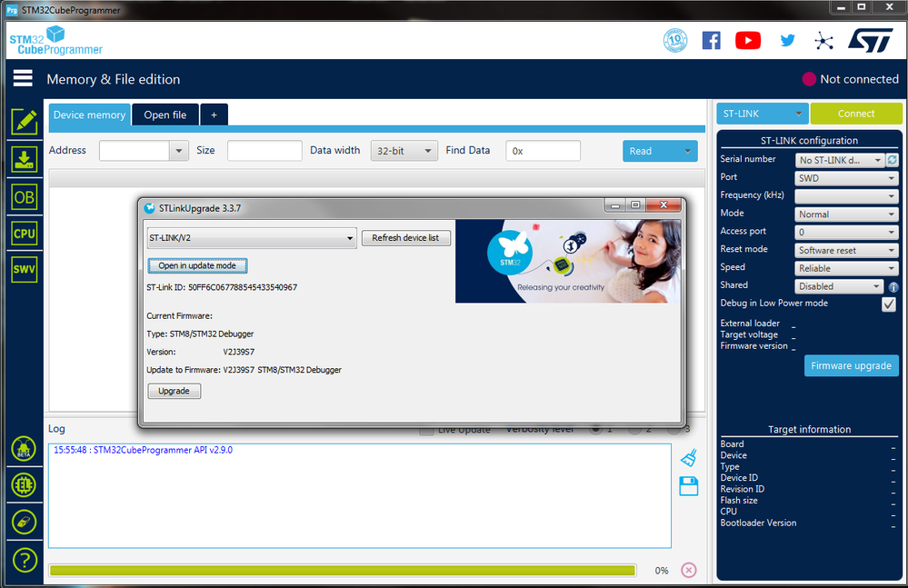The height and width of the screenshot is (588, 908).
Task: Open the BETA bug icon in sidebar
Action: point(24,449)
